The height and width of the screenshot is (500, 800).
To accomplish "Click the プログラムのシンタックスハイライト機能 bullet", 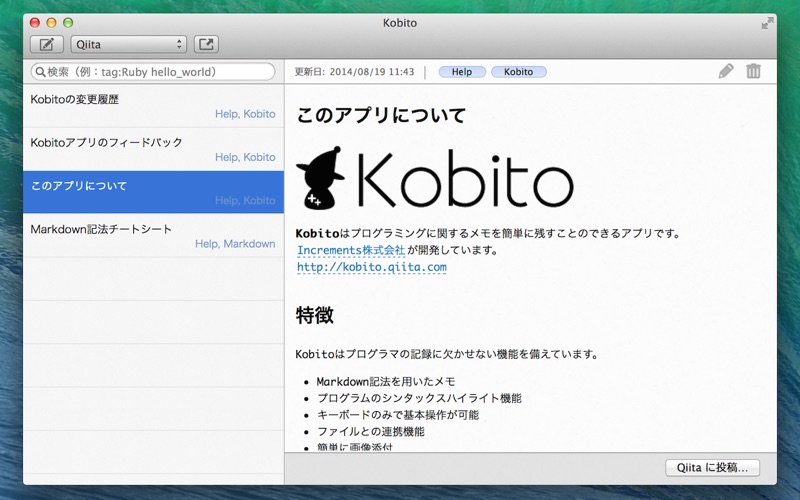I will pyautogui.click(x=419, y=398).
